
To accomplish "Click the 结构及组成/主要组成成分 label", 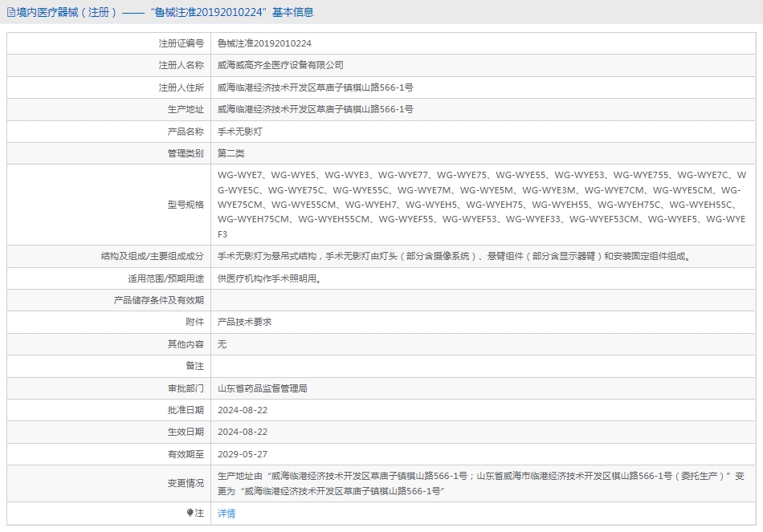I will (x=153, y=256).
